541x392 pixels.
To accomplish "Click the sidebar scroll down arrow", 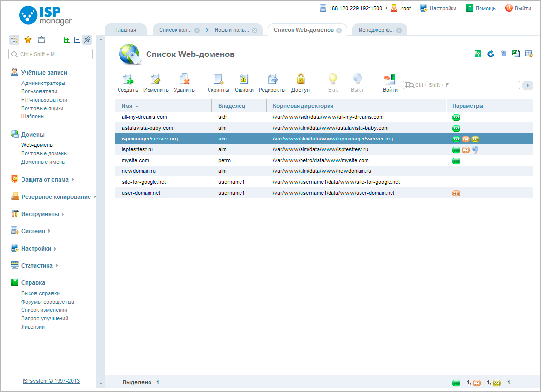I will [x=101, y=383].
